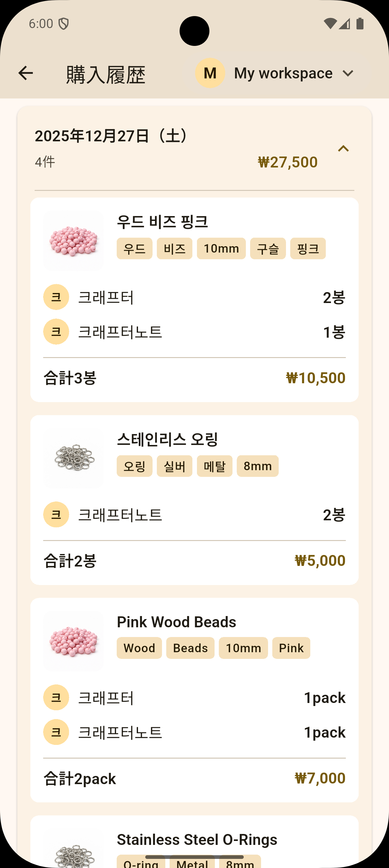Open the Pink Wood Beads thumbnail

(74, 641)
